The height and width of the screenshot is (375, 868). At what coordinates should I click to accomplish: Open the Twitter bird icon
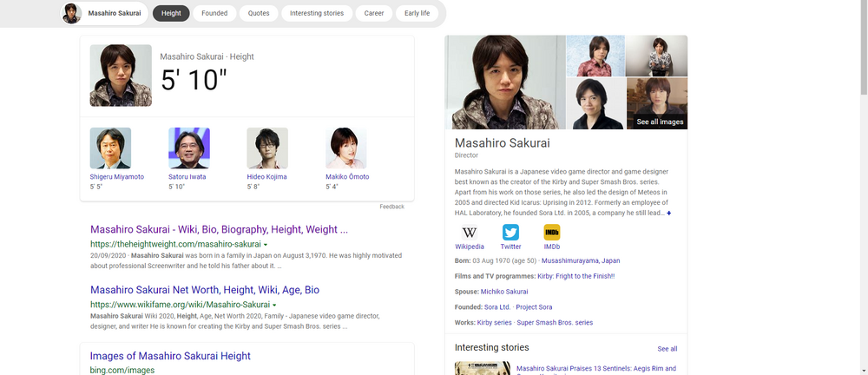pos(510,232)
